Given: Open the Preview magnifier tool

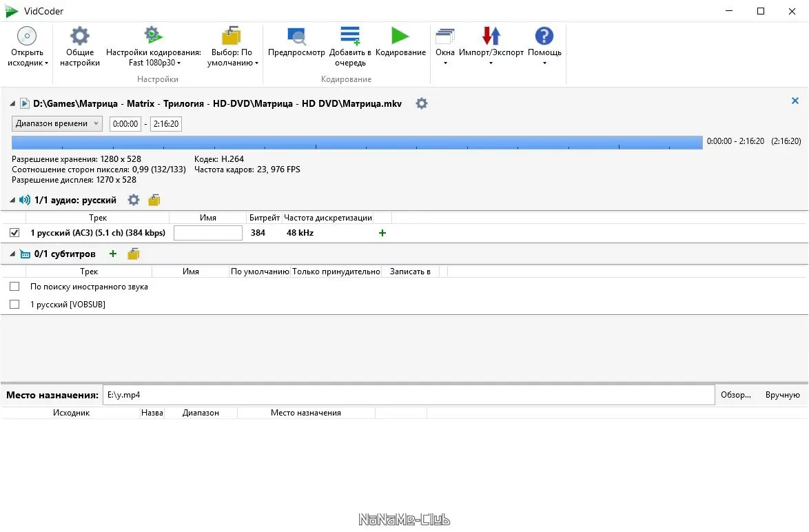Looking at the screenshot, I should tap(297, 37).
